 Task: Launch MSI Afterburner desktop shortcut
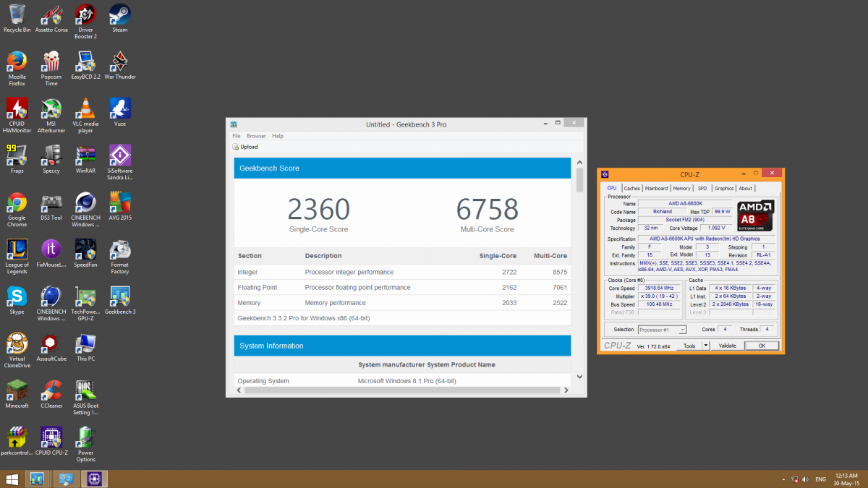click(x=51, y=116)
